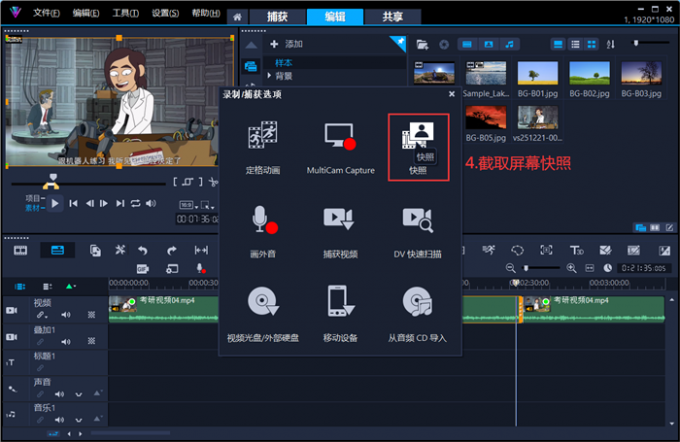Switch to the 捕获 tab
This screenshot has width=680, height=442.
point(277,17)
